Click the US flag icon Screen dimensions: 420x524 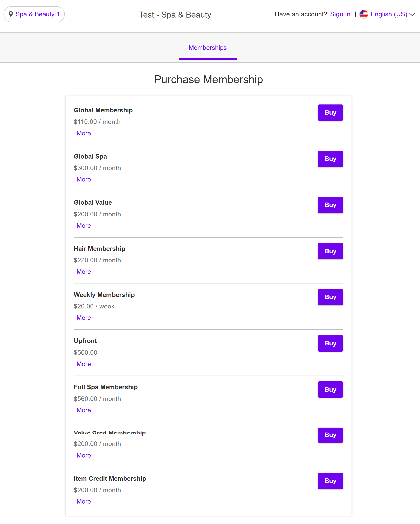coord(363,14)
